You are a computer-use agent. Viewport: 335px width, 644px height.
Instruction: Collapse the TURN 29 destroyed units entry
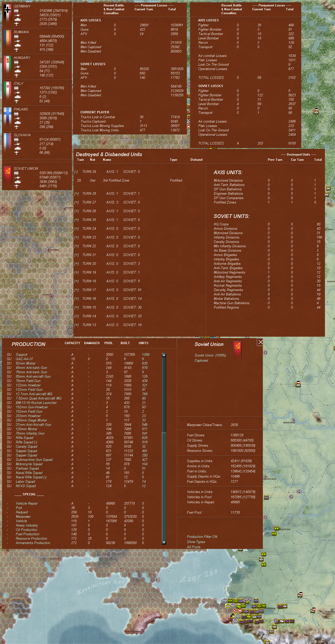point(76,172)
